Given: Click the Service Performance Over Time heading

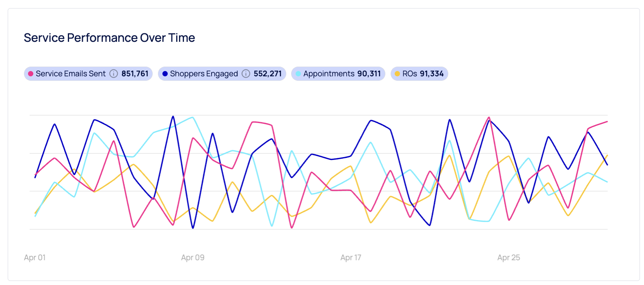Looking at the screenshot, I should point(110,38).
